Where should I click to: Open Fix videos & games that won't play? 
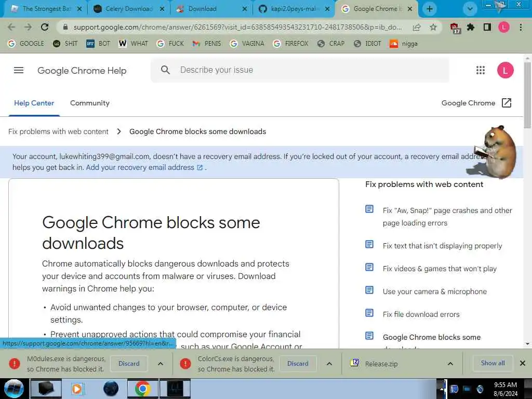click(440, 269)
